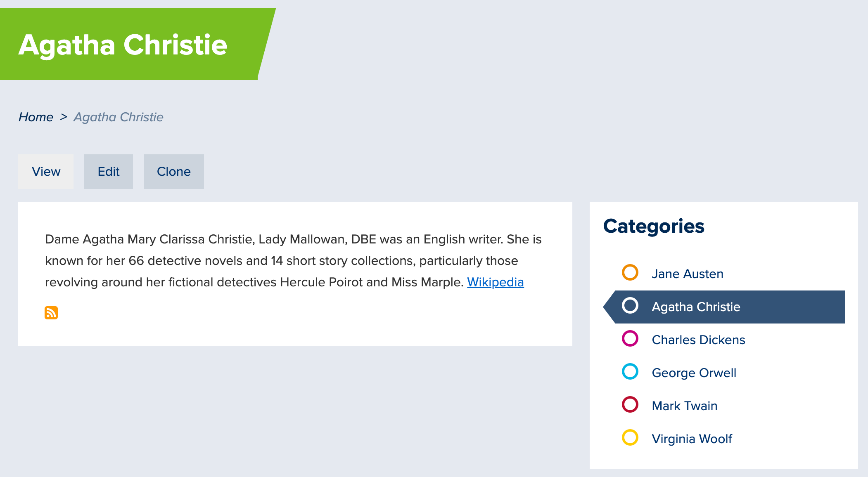Switch to the View tab

[x=46, y=172]
